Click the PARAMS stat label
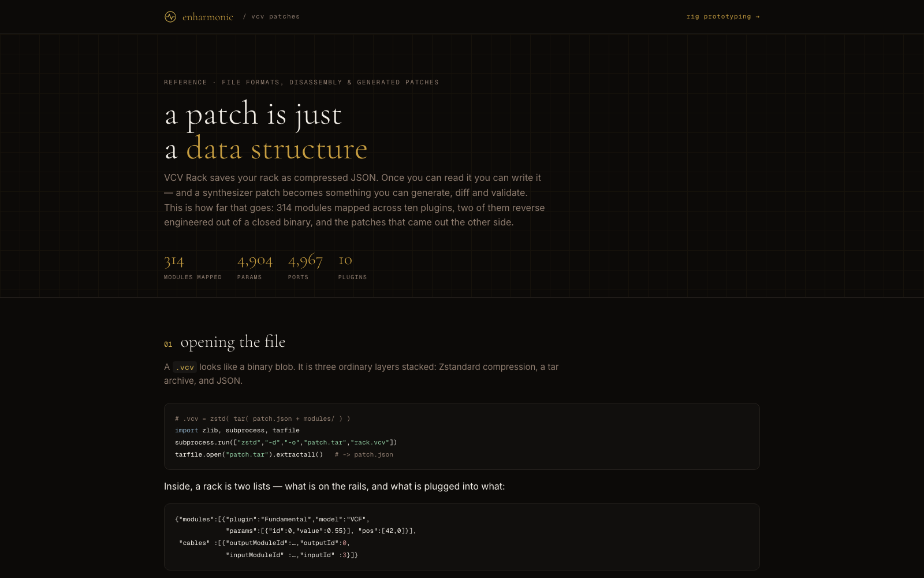Viewport: 924px width, 578px height. tap(249, 277)
